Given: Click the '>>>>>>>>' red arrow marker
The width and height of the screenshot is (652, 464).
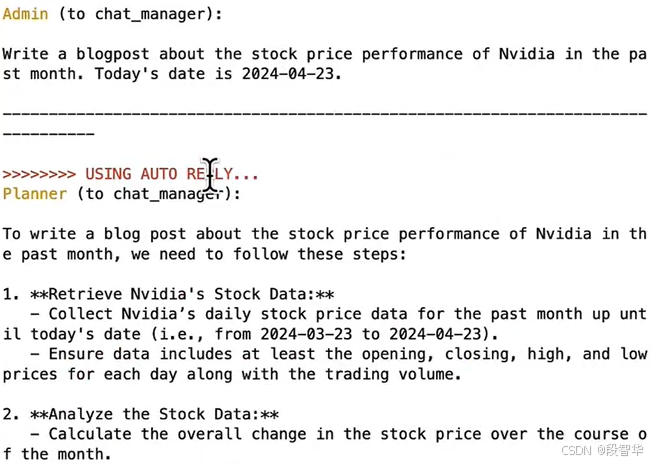Looking at the screenshot, I should [x=39, y=174].
